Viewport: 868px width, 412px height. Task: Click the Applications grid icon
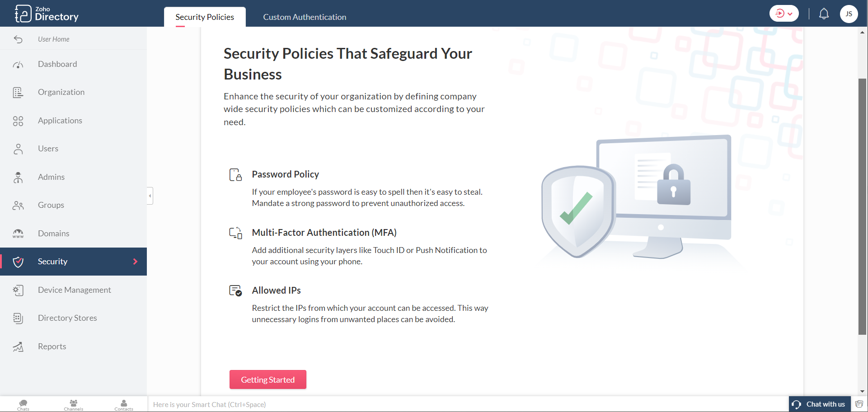point(18,121)
